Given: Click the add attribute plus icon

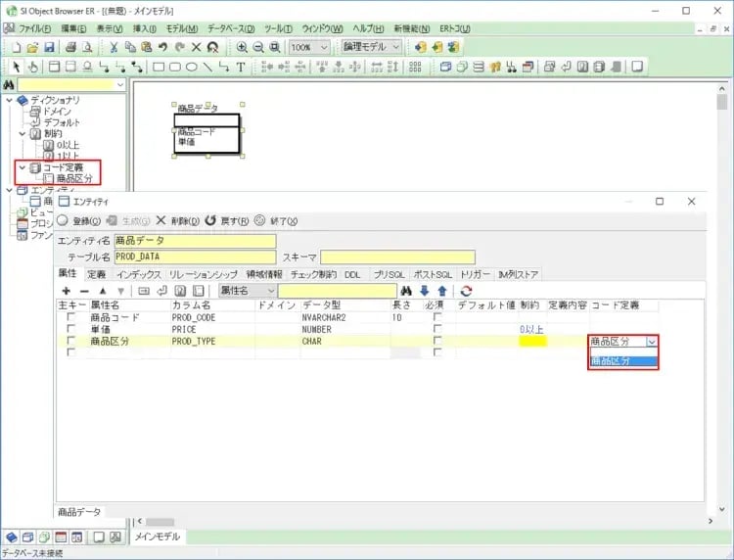Looking at the screenshot, I should click(x=66, y=291).
